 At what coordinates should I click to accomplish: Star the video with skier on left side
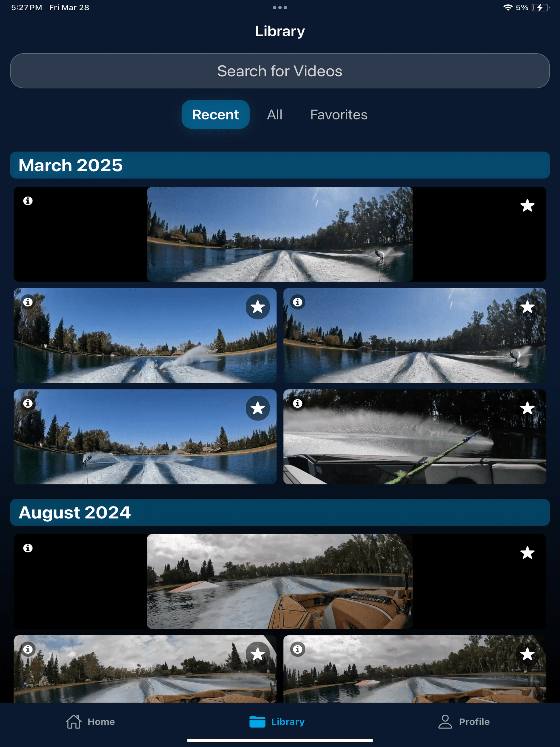[257, 408]
